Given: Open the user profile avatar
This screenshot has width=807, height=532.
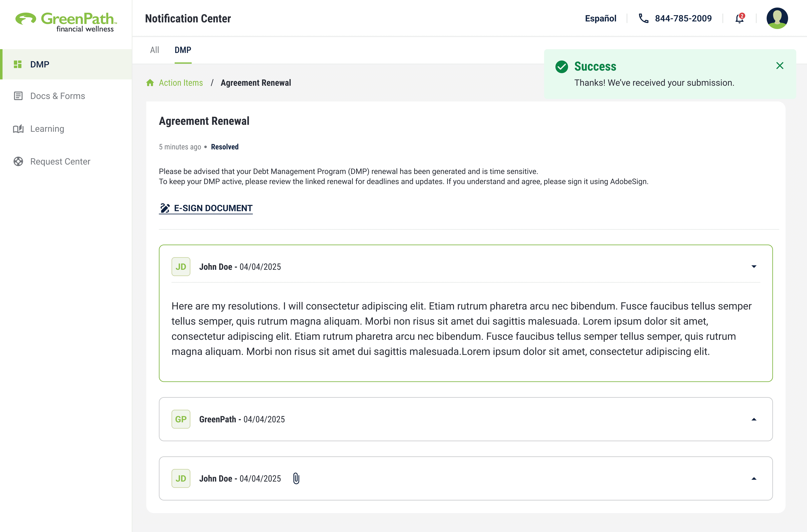Looking at the screenshot, I should (x=777, y=18).
